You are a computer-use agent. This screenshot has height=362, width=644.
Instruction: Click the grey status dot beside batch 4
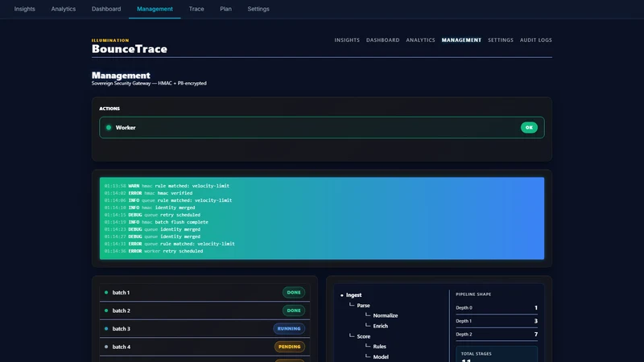click(106, 347)
